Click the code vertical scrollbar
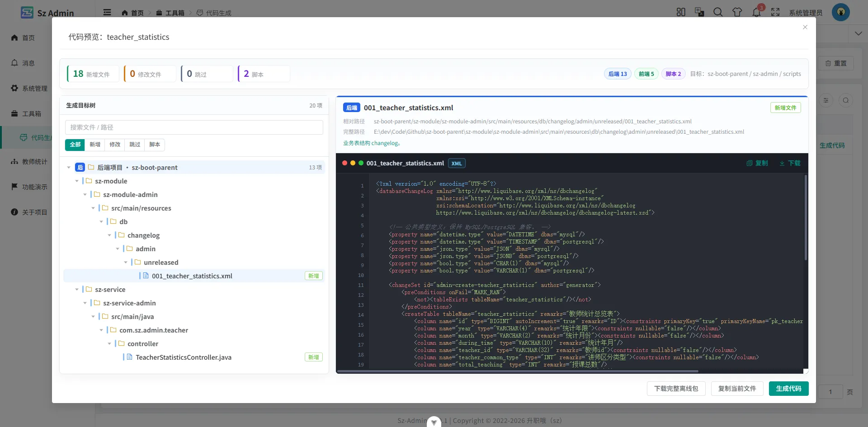This screenshot has width=868, height=427. coord(806,218)
